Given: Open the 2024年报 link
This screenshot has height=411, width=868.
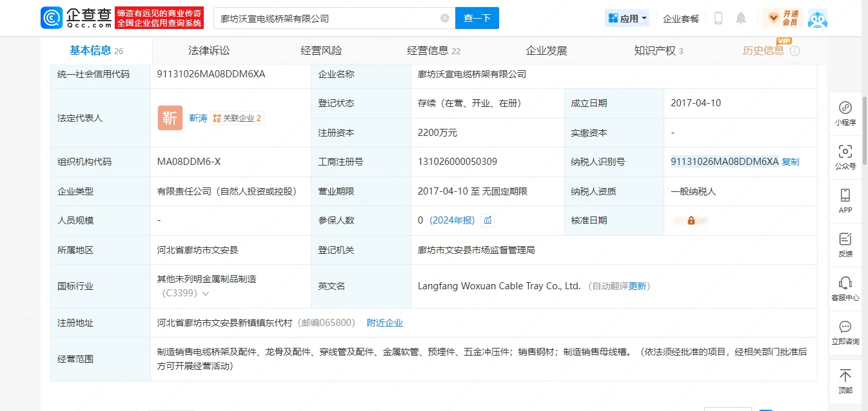Looking at the screenshot, I should pyautogui.click(x=452, y=220).
